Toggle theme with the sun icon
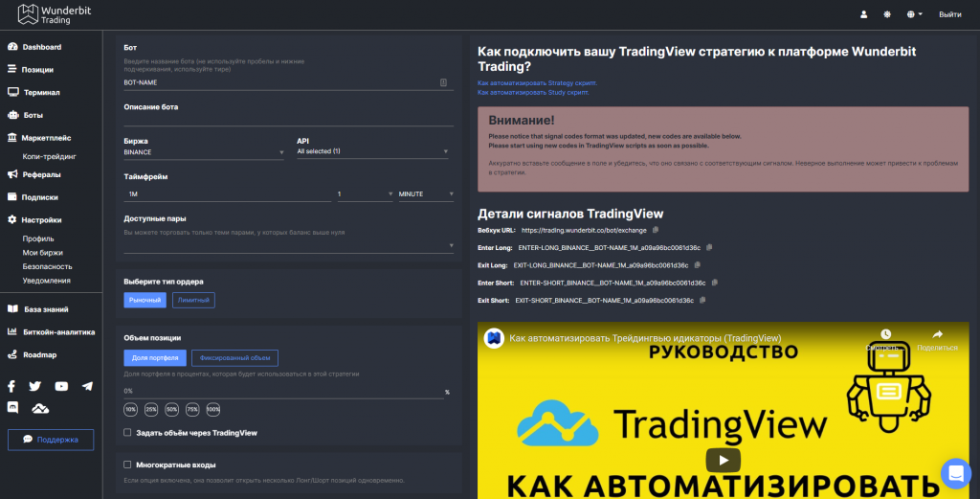The height and width of the screenshot is (499, 980). [x=887, y=14]
